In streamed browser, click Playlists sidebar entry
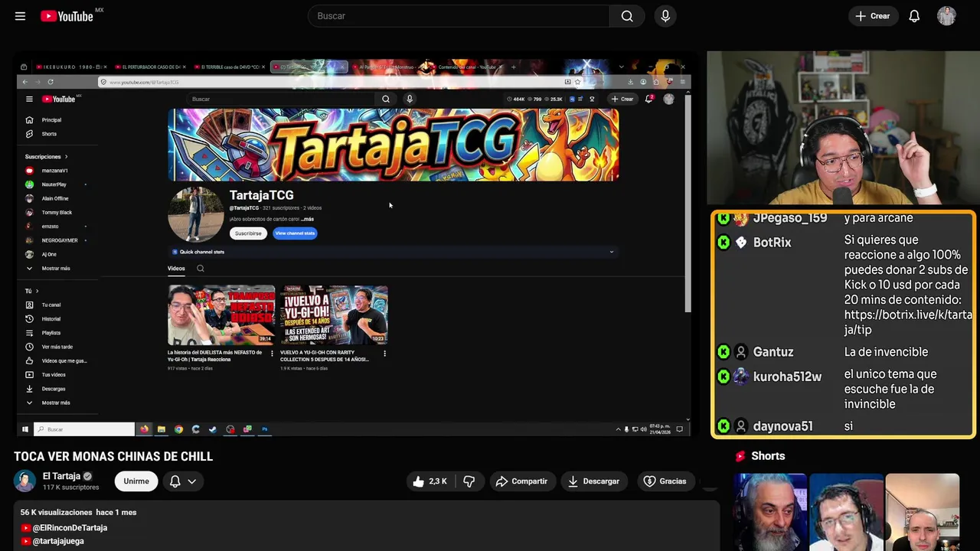Image resolution: width=980 pixels, height=551 pixels. pyautogui.click(x=51, y=333)
